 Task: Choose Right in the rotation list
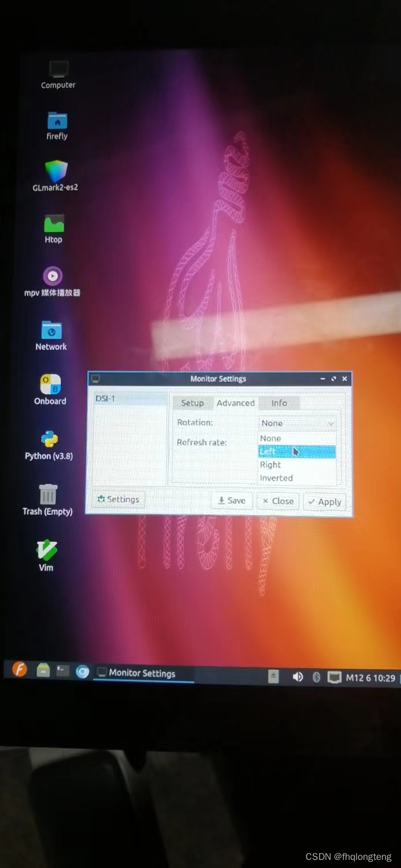pos(297,465)
